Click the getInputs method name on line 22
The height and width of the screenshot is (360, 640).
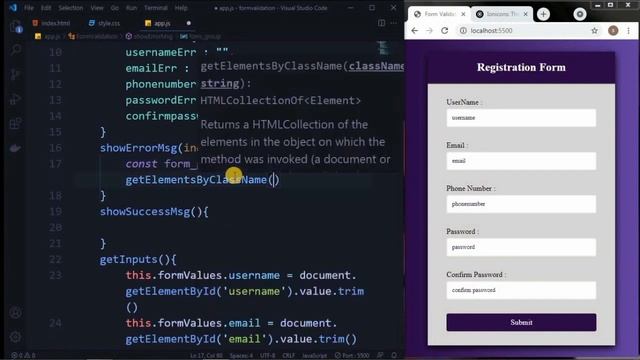click(128, 259)
